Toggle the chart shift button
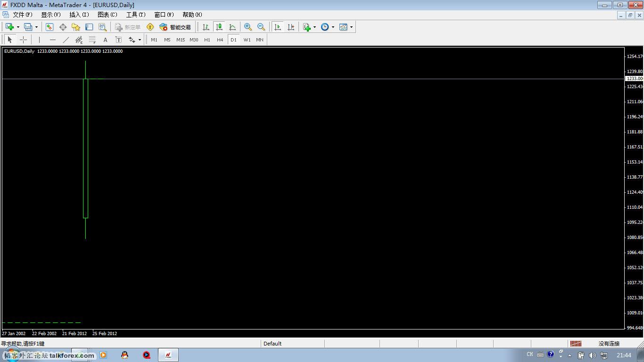Image resolution: width=644 pixels, height=362 pixels. pos(291,27)
